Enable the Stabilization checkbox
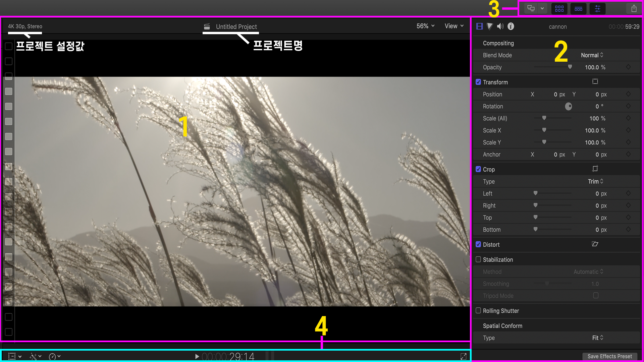Image resolution: width=644 pixels, height=362 pixels. tap(478, 259)
